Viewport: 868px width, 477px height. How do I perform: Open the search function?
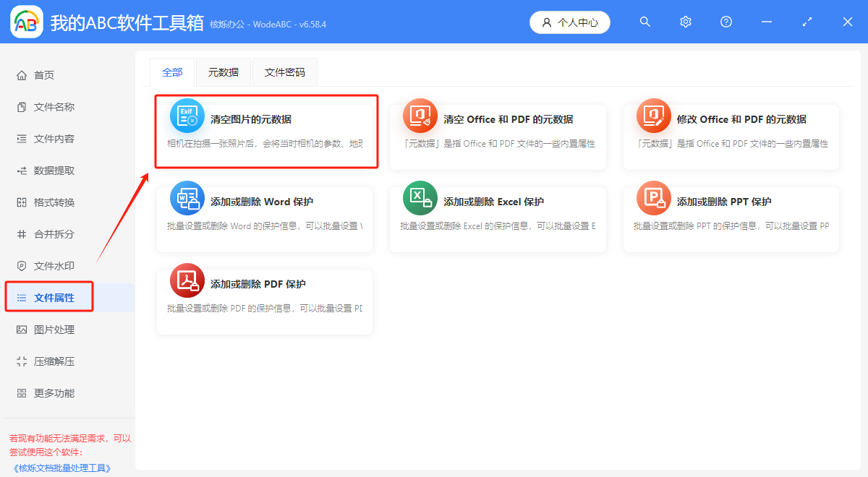point(644,22)
